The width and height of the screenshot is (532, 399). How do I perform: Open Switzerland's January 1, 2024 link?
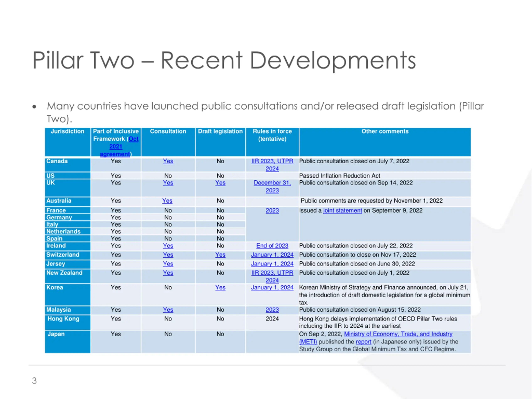(x=272, y=255)
